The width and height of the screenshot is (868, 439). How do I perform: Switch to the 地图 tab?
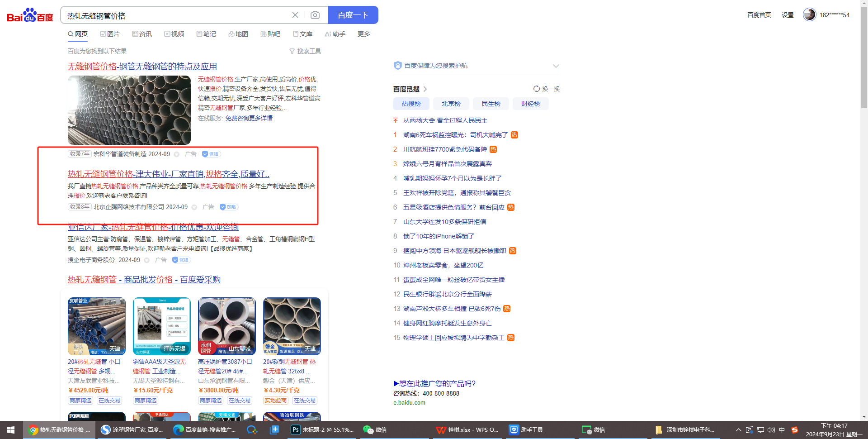pos(238,34)
